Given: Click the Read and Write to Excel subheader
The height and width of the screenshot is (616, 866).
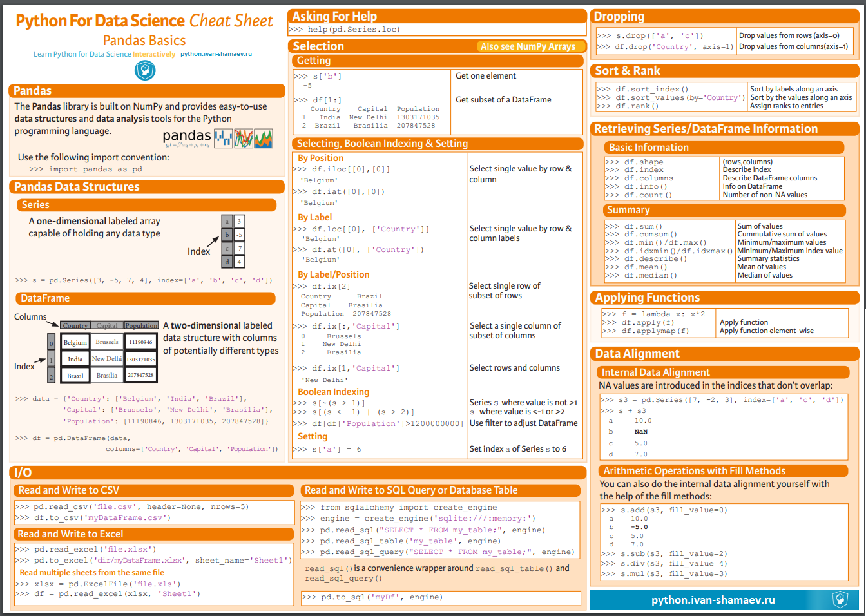Looking at the screenshot, I should (x=70, y=534).
